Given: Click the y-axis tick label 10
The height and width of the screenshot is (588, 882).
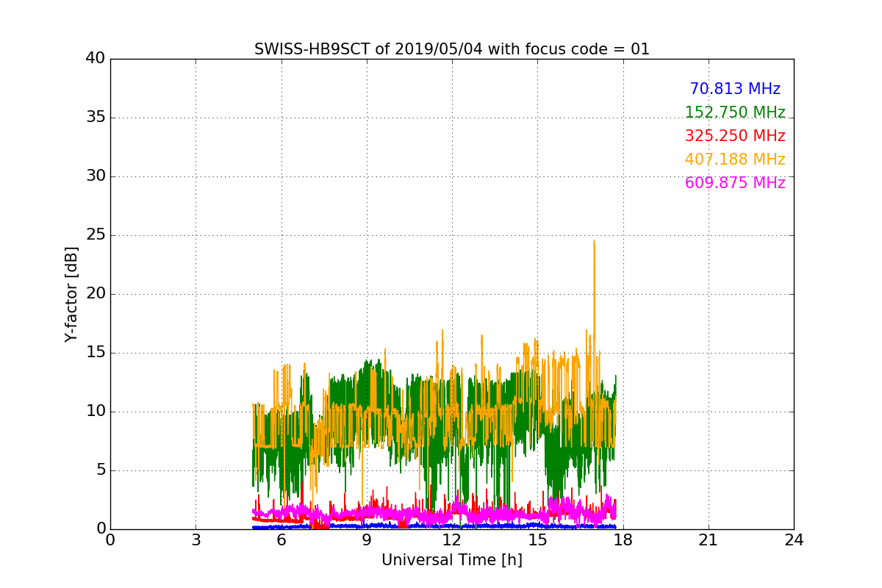Looking at the screenshot, I should point(96,412).
